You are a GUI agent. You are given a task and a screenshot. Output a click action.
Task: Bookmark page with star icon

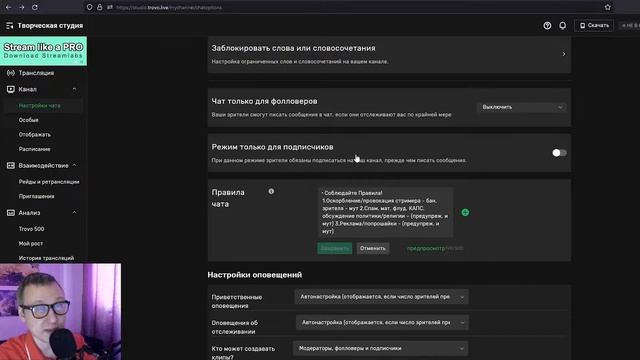pyautogui.click(x=608, y=7)
